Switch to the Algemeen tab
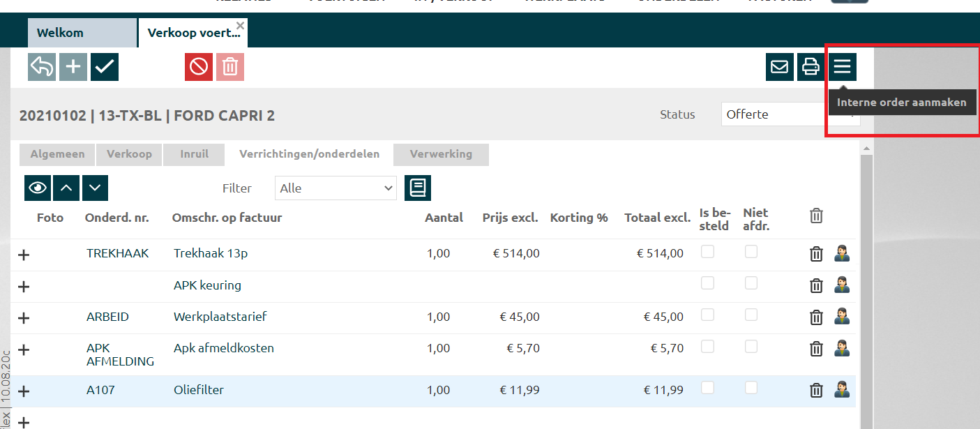Screen dimensions: 980x429 click(x=57, y=154)
